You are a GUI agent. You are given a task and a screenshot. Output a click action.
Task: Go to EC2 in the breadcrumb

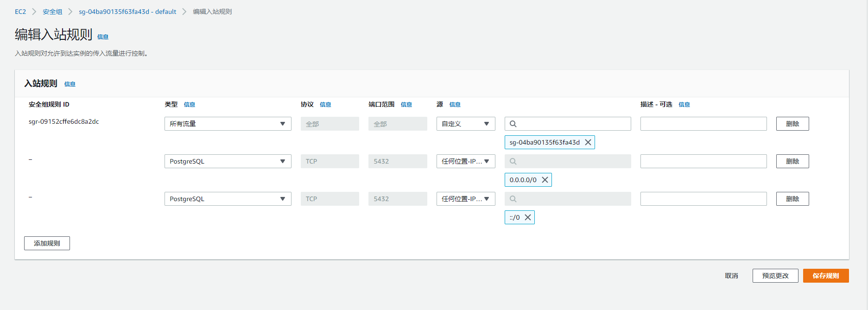pos(20,12)
